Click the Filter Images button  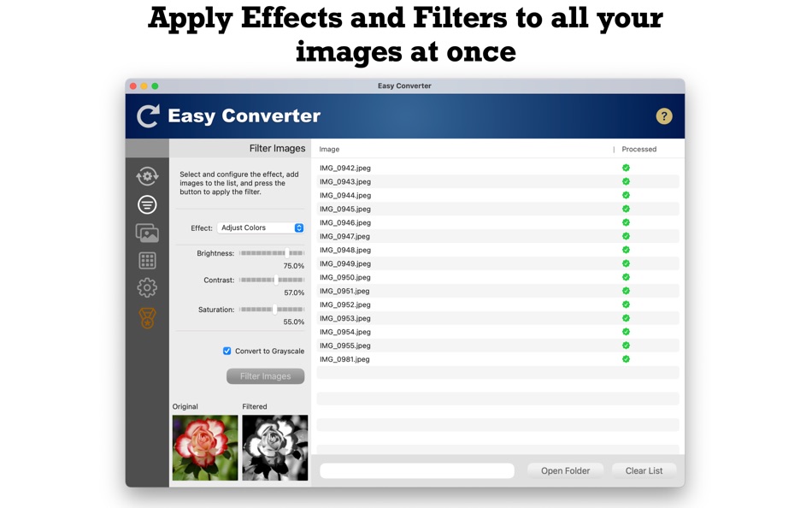coord(265,376)
